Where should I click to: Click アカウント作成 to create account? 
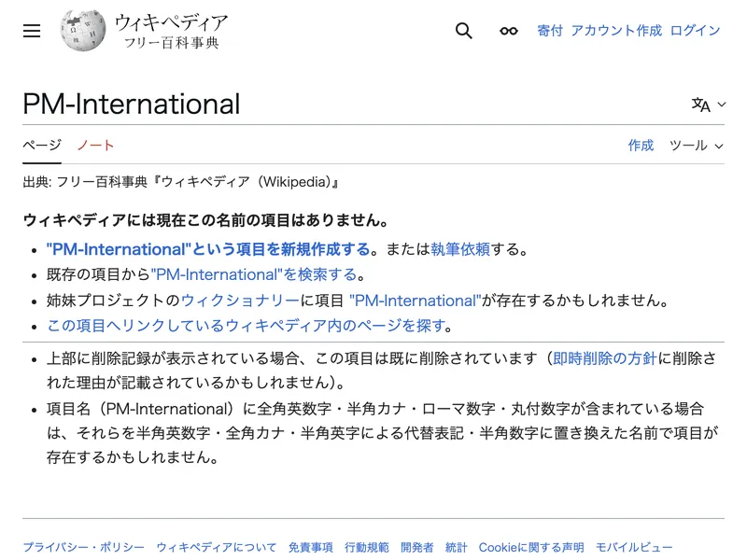[616, 31]
